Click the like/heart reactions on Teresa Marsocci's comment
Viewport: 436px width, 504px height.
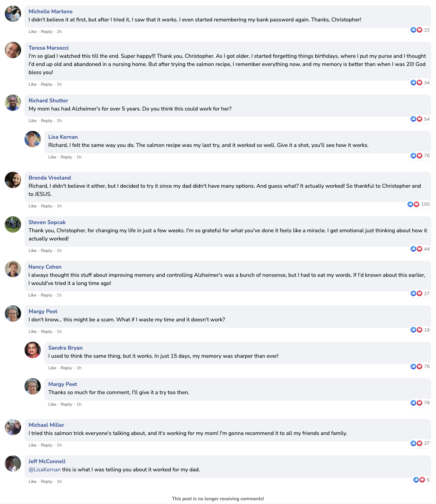click(417, 83)
